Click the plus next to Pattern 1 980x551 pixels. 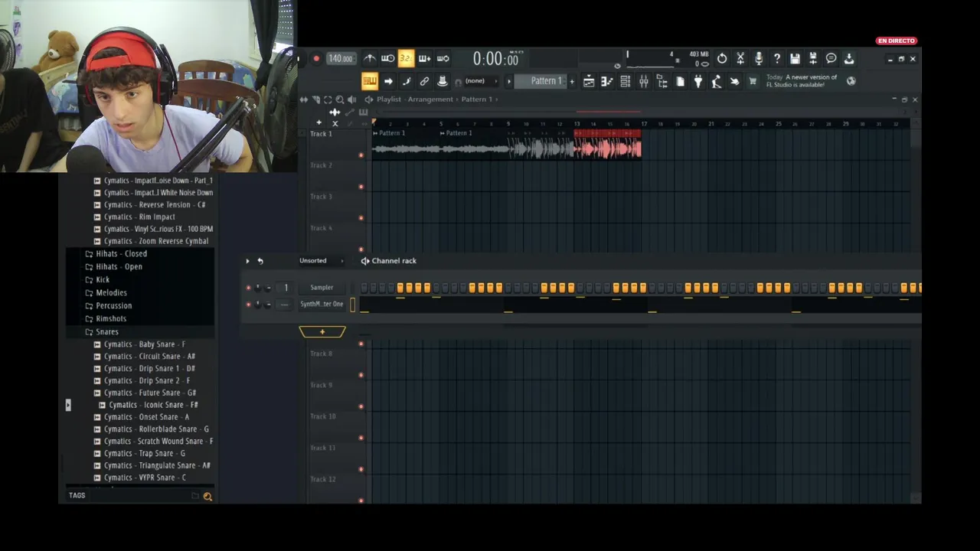[x=571, y=81]
